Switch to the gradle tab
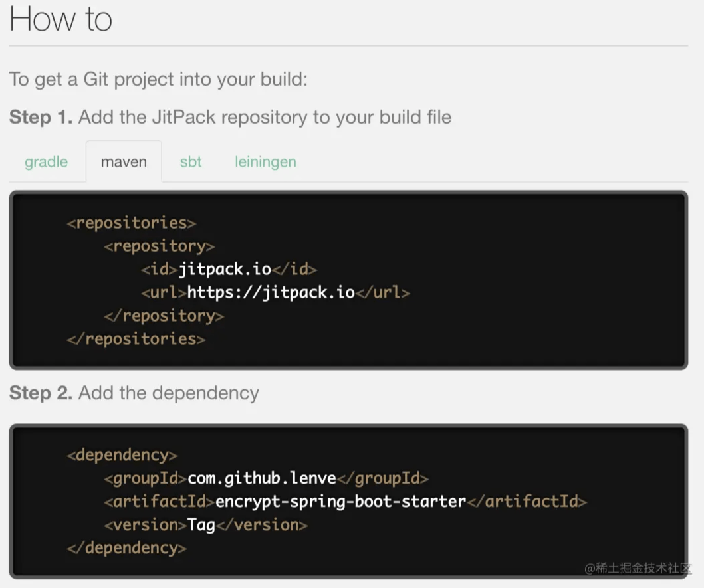The width and height of the screenshot is (704, 588). 47,161
